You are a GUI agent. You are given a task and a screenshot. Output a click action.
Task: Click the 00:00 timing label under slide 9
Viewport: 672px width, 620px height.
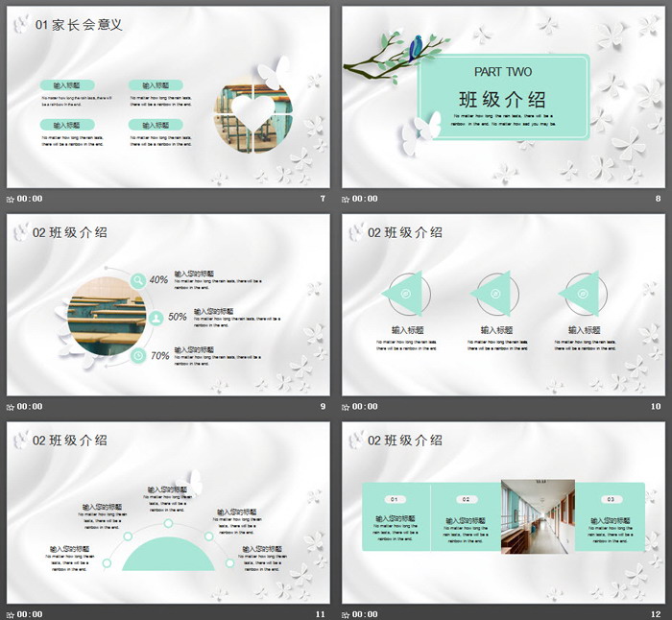coord(30,406)
